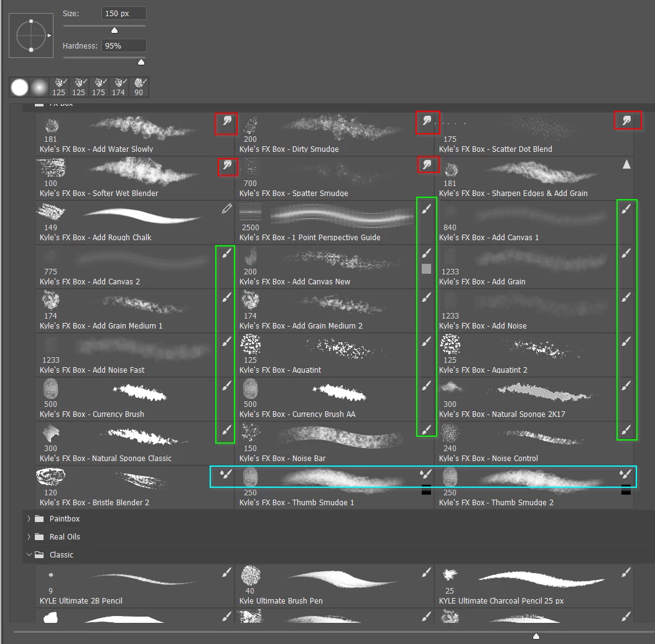Choose Kyle's FX Box - Natural Sponge Classic brush
This screenshot has width=655, height=644.
(135, 443)
